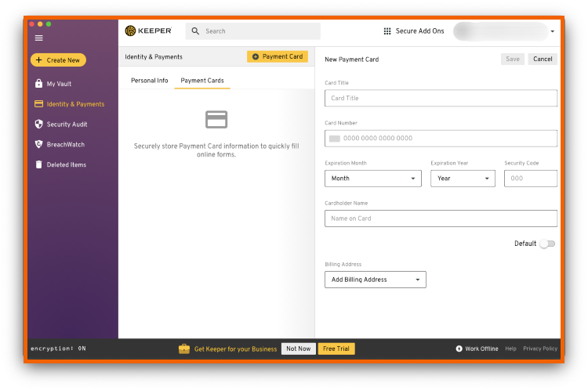Click the blurred account name
This screenshot has width=588, height=390.
[x=501, y=31]
